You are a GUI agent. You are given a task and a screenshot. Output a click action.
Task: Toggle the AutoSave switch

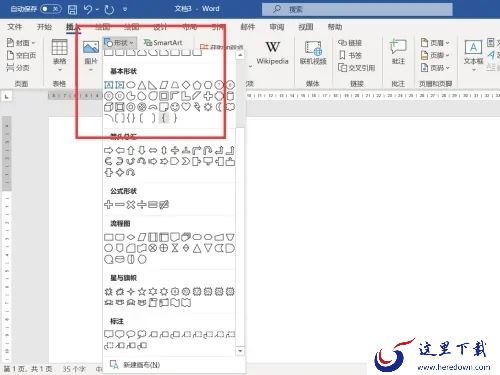[x=51, y=9]
